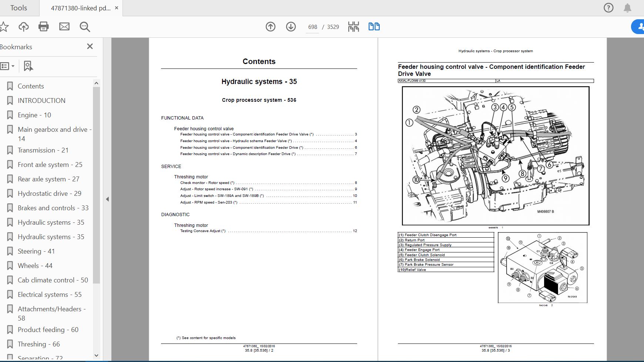Open the Help icon
The height and width of the screenshot is (362, 644).
[608, 7]
